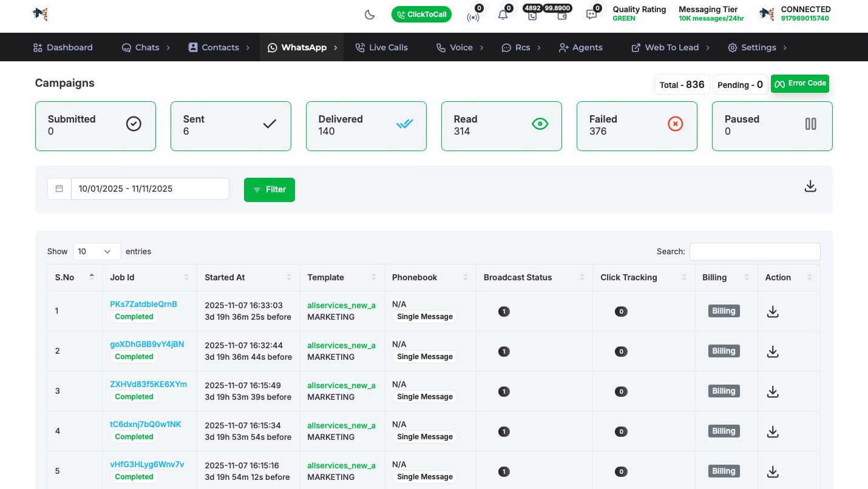868x489 pixels.
Task: Select the Failed status card
Action: pyautogui.click(x=636, y=126)
